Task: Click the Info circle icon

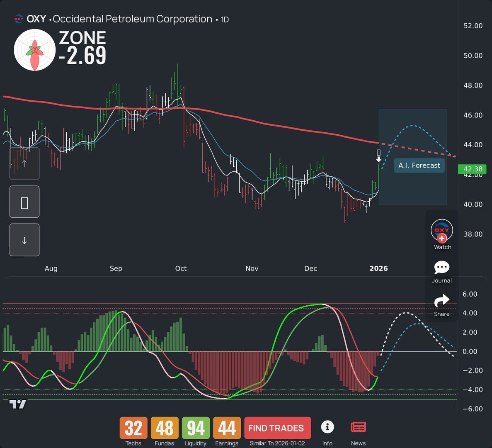Action: [x=327, y=426]
